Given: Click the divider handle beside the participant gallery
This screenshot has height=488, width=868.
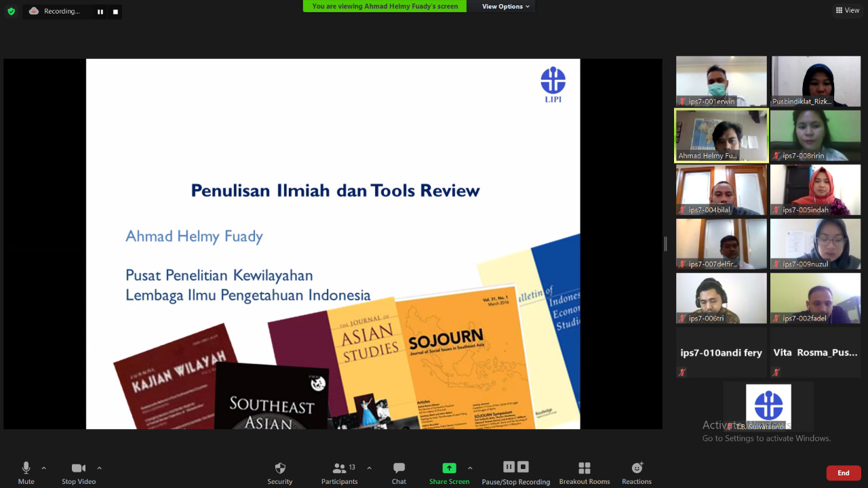Looking at the screenshot, I should [665, 244].
